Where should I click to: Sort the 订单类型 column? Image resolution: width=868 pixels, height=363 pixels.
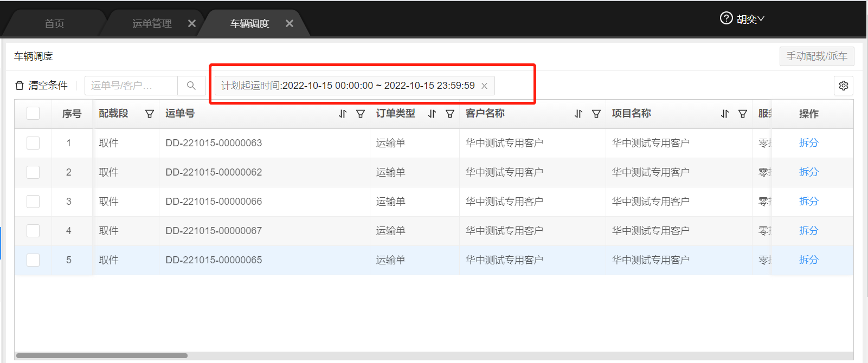(432, 114)
